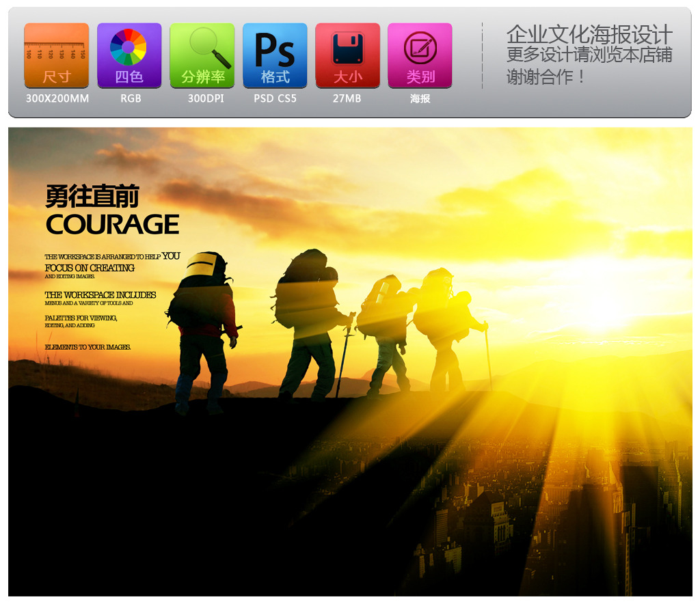
Task: Open the 更多设计请浏览本店铺 shop link
Action: coord(589,55)
